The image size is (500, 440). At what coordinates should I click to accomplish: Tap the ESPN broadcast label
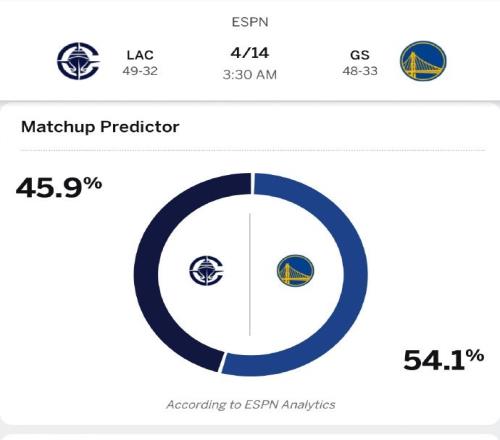(x=250, y=22)
